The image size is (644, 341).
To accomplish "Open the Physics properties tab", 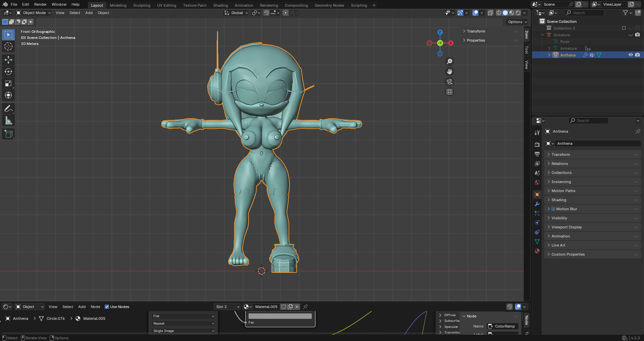I will pos(537,223).
